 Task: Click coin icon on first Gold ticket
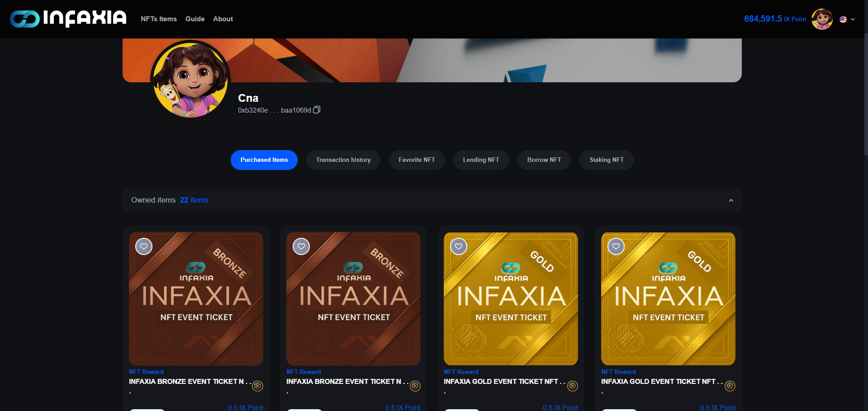point(572,386)
